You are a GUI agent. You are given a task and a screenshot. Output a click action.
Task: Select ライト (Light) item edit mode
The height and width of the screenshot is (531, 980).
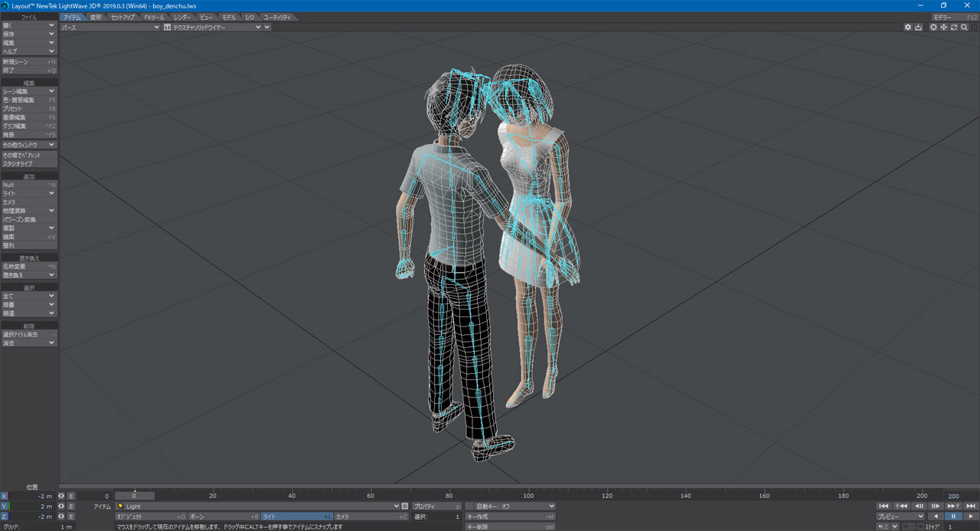(x=296, y=516)
